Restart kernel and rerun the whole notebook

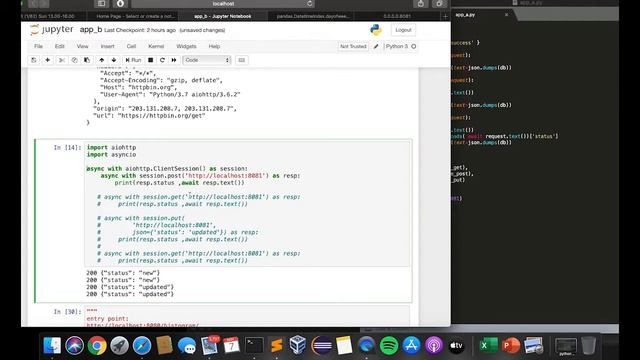pyautogui.click(x=174, y=60)
